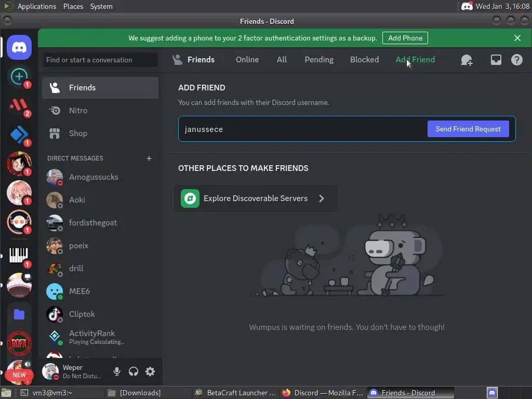Switch to Blocked friends tab

(364, 60)
